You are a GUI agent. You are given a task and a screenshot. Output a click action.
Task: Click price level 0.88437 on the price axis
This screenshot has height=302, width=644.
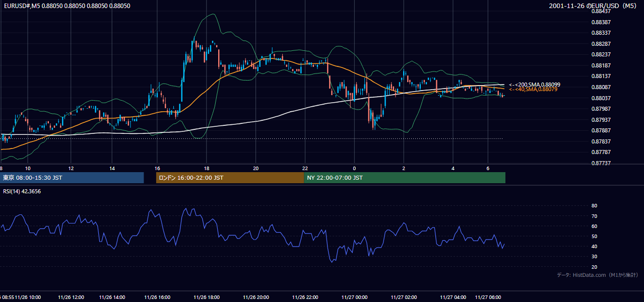[x=602, y=11]
